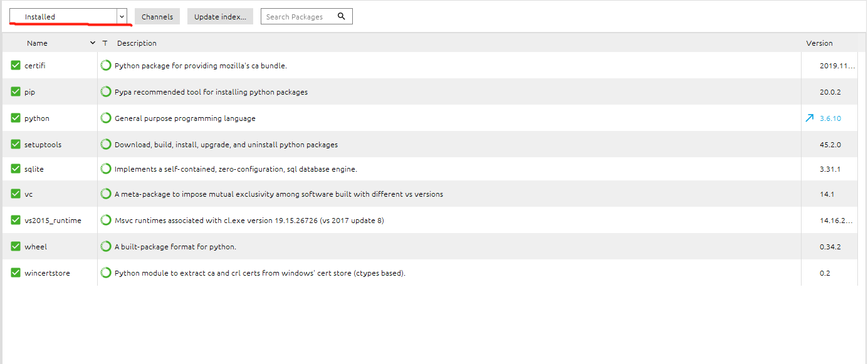The width and height of the screenshot is (868, 364).
Task: Toggle the wheel package checkbox
Action: click(16, 246)
